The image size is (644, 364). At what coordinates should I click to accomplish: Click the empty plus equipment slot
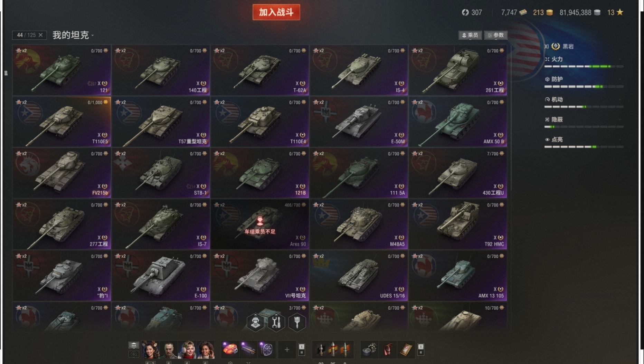[x=287, y=349]
